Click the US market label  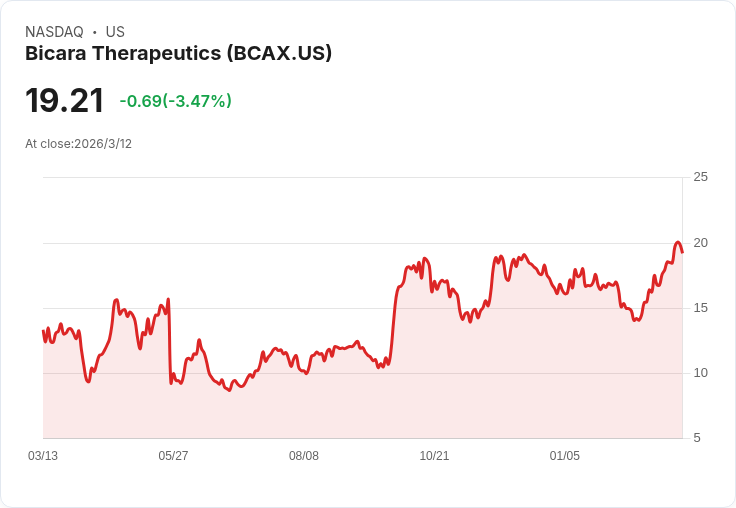pyautogui.click(x=115, y=32)
